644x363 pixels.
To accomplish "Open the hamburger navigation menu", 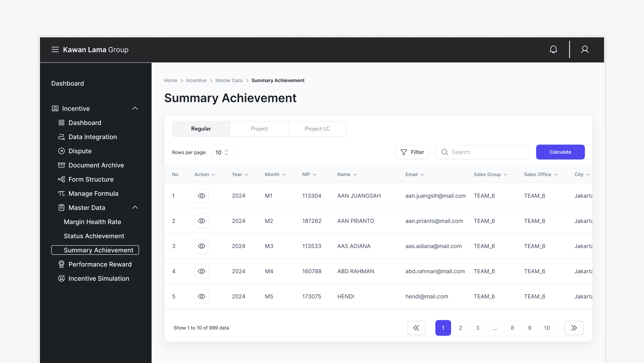I will [x=55, y=49].
